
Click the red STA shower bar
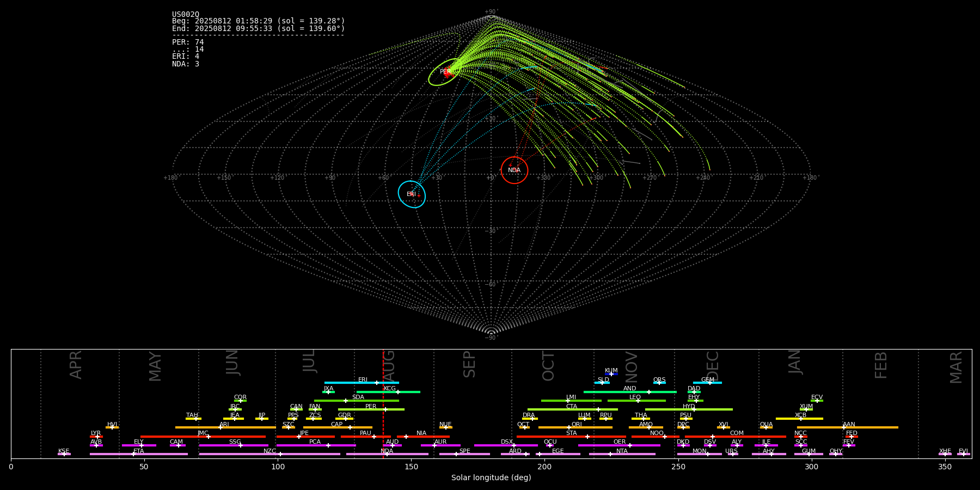571,437
